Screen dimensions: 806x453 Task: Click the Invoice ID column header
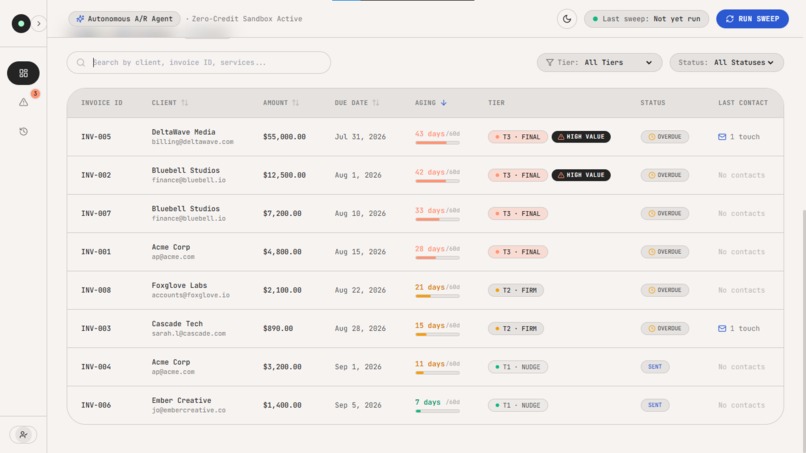click(x=102, y=103)
